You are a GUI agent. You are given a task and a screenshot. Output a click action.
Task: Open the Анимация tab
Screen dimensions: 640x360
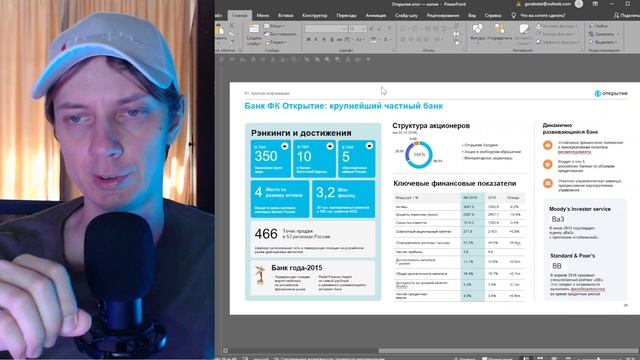tap(376, 16)
